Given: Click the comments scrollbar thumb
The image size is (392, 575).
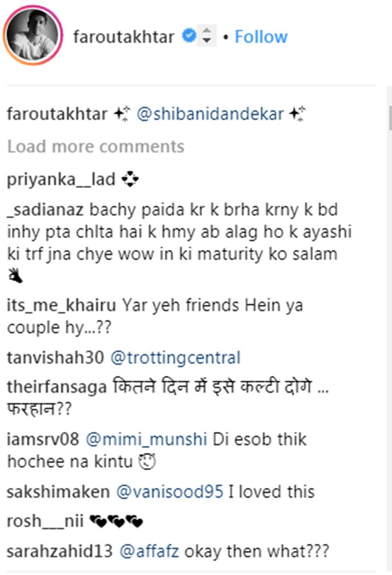Looking at the screenshot, I should click(x=390, y=118).
